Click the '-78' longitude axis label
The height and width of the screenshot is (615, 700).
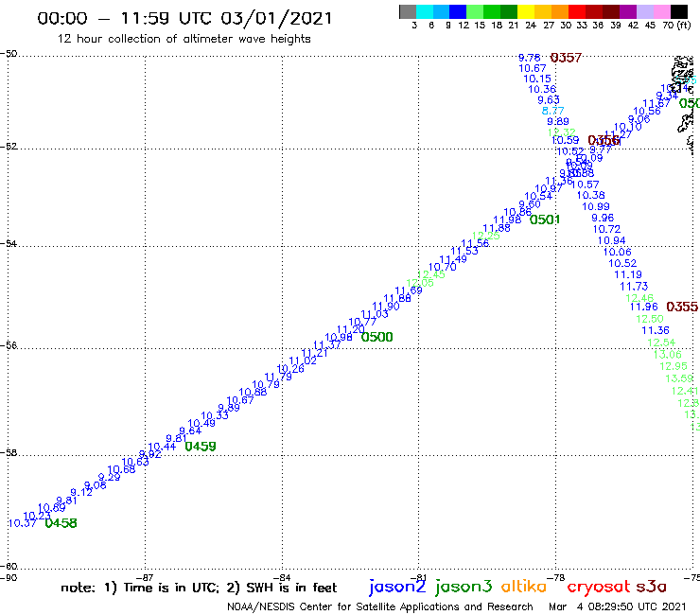click(556, 577)
